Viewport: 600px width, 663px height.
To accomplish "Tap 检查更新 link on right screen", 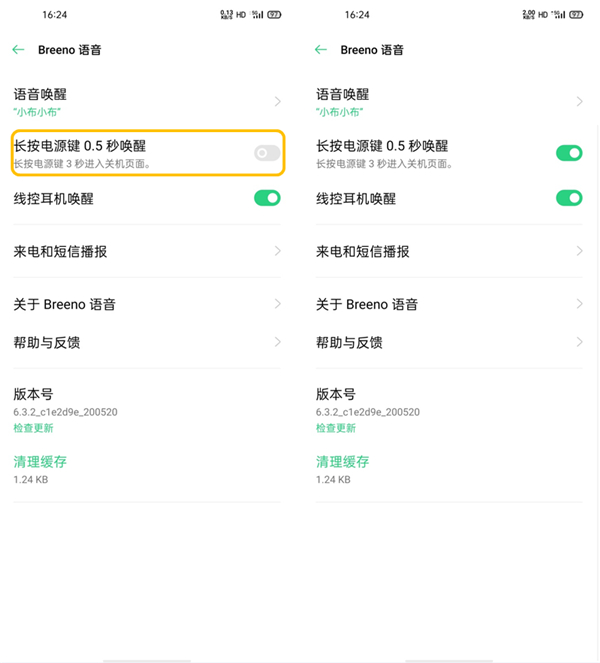I will (x=336, y=428).
